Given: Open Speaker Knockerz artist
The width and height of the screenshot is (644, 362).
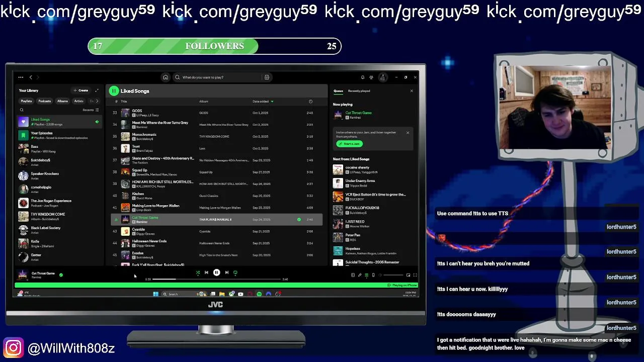Looking at the screenshot, I should (59, 175).
